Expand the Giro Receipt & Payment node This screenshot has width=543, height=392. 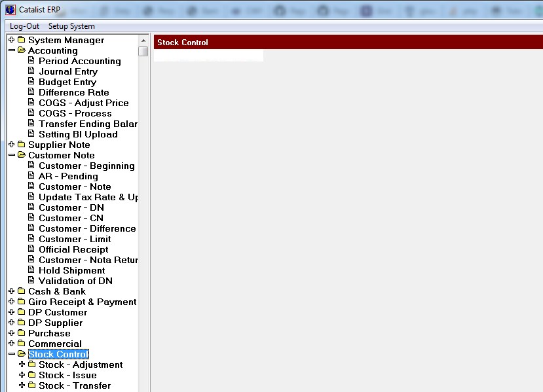coord(12,302)
